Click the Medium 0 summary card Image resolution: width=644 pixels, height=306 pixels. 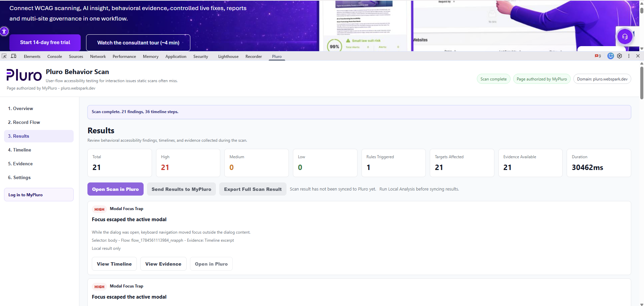(x=257, y=163)
